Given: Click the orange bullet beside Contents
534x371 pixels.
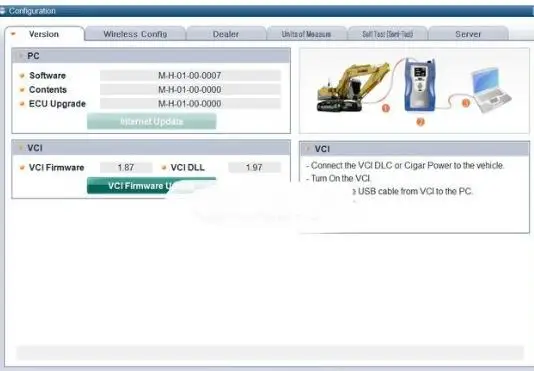Looking at the screenshot, I should coord(22,90).
